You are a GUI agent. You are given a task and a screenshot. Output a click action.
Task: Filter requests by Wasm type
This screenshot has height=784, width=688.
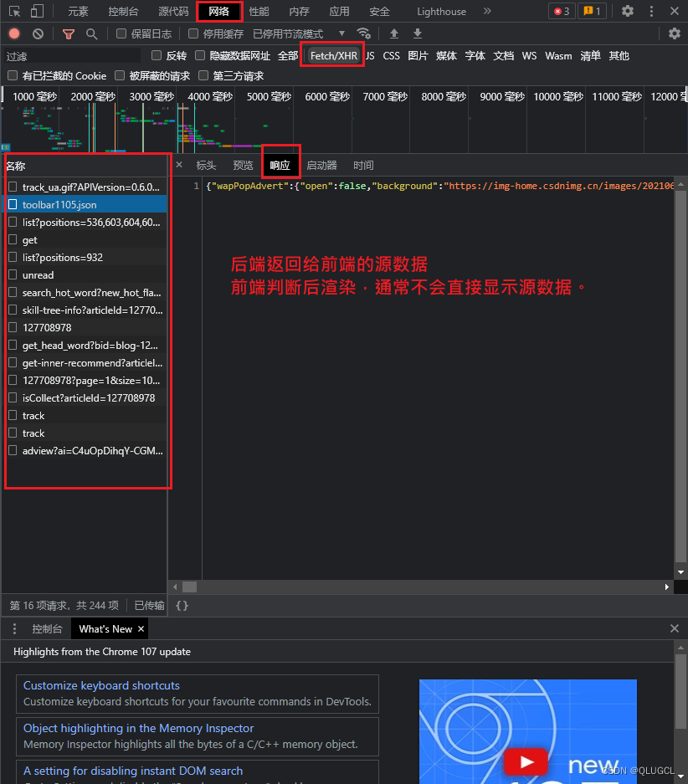[x=558, y=55]
